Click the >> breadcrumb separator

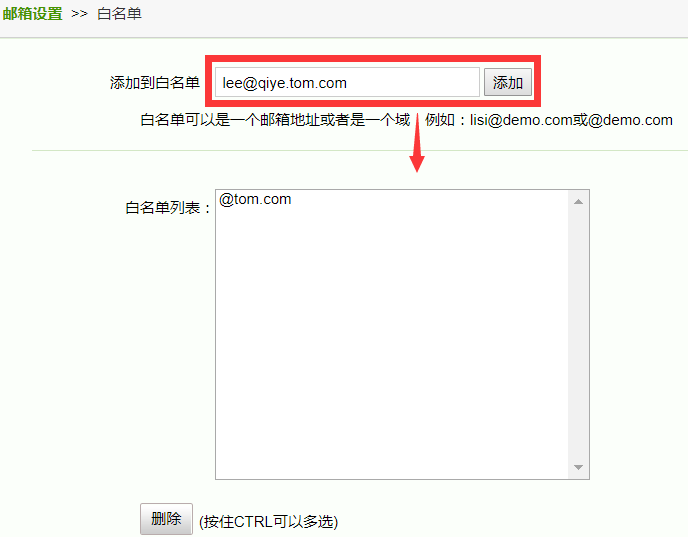pos(79,14)
